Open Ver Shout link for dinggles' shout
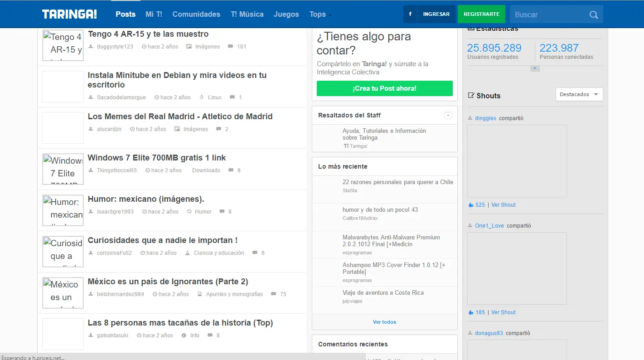The width and height of the screenshot is (644, 360). pyautogui.click(x=504, y=205)
